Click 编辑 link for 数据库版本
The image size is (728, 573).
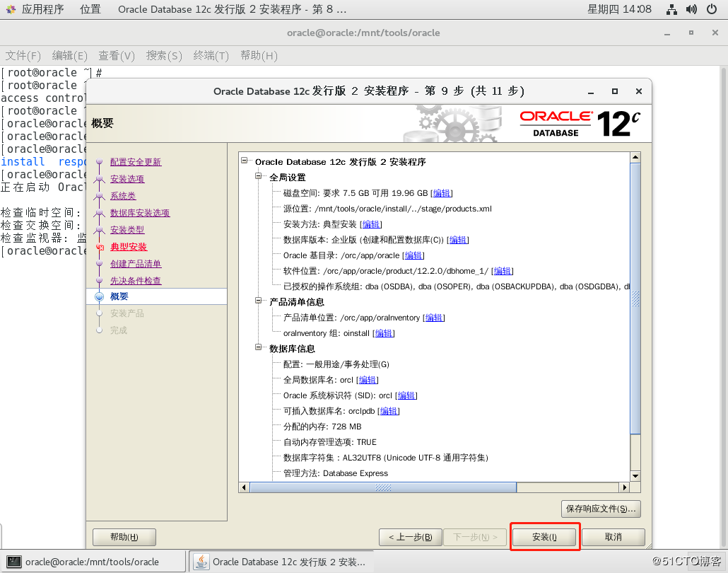pyautogui.click(x=458, y=240)
